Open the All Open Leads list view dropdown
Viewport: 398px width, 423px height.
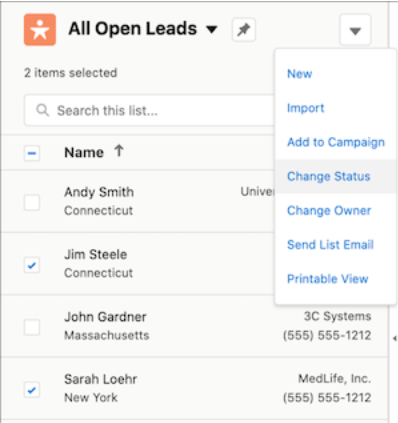tap(212, 30)
